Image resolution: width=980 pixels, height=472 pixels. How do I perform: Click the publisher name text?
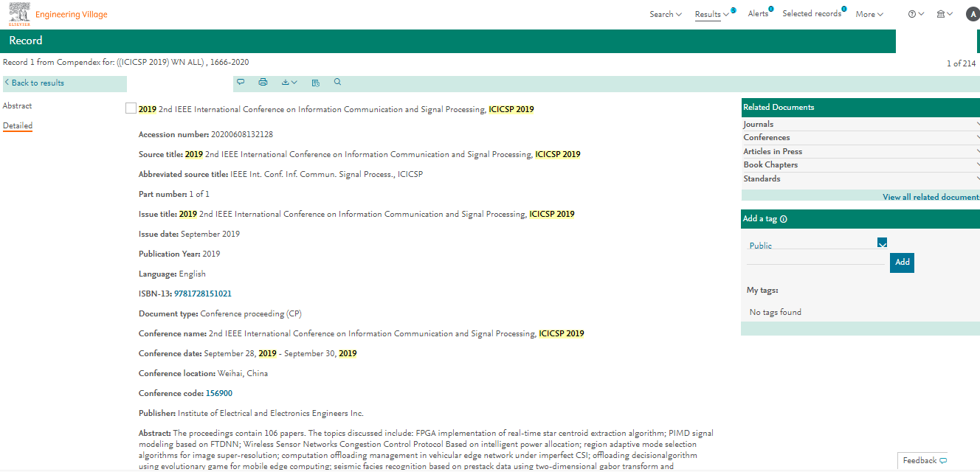(271, 413)
